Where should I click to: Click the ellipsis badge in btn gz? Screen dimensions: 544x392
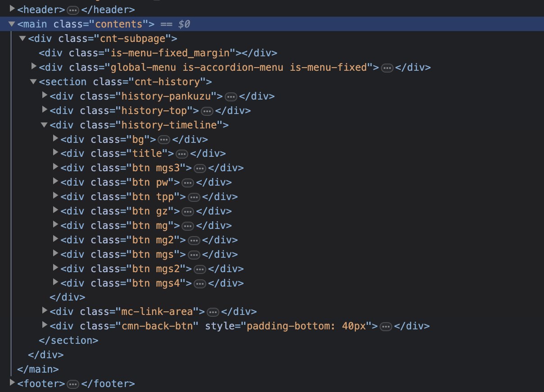187,212
